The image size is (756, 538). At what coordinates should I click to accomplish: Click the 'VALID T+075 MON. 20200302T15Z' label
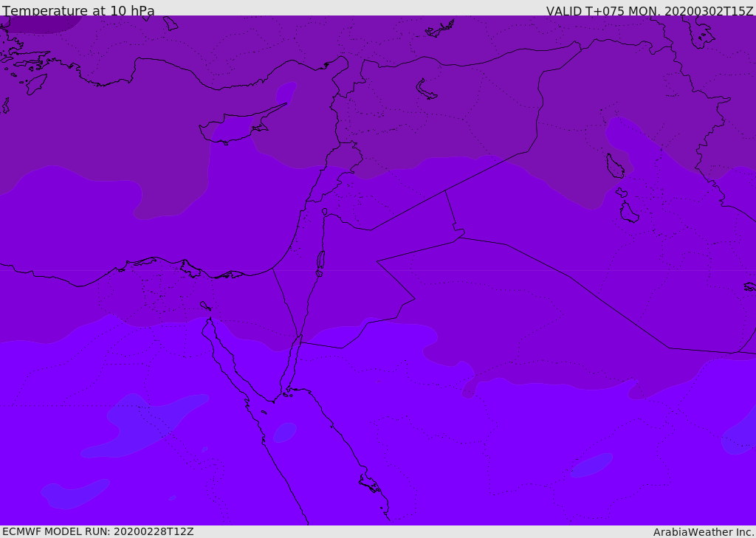(x=650, y=11)
